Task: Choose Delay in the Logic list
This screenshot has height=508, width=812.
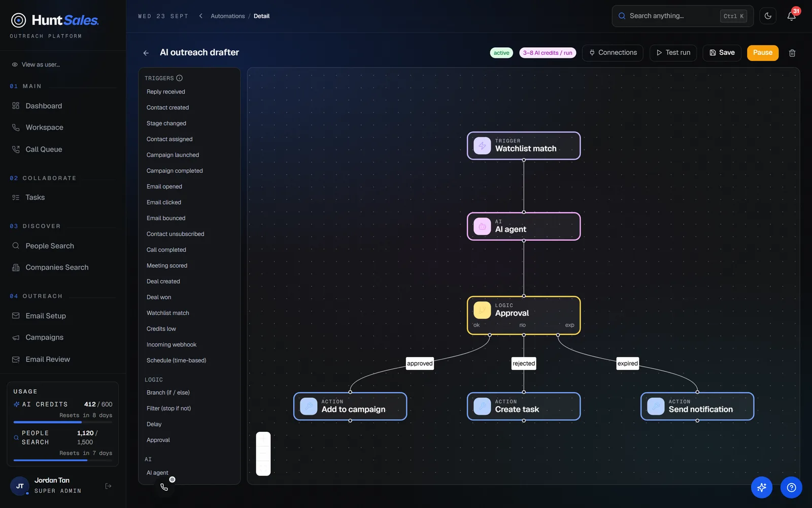Action: [x=189, y=424]
